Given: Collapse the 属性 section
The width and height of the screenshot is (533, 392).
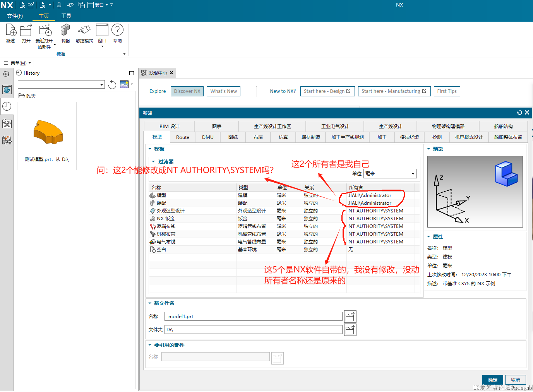Looking at the screenshot, I should click(x=428, y=237).
